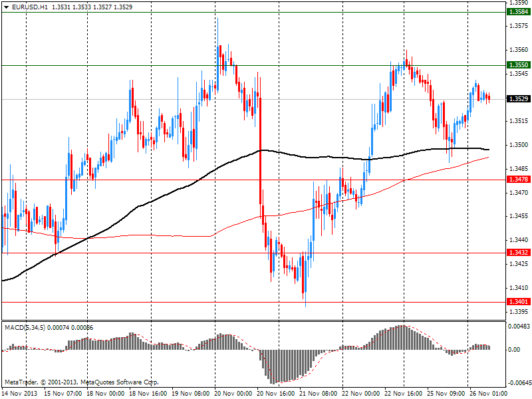Click the 0.00483 MACD scale value

click(x=517, y=326)
